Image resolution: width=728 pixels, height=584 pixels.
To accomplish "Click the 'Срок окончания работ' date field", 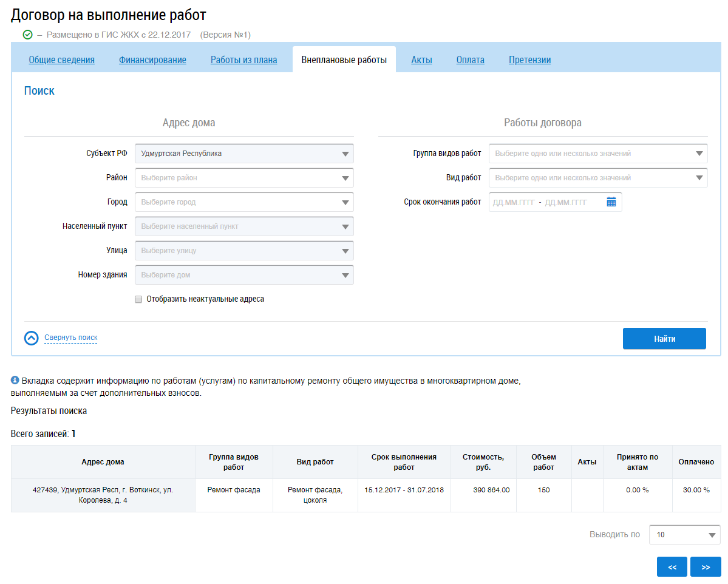I will click(x=546, y=202).
